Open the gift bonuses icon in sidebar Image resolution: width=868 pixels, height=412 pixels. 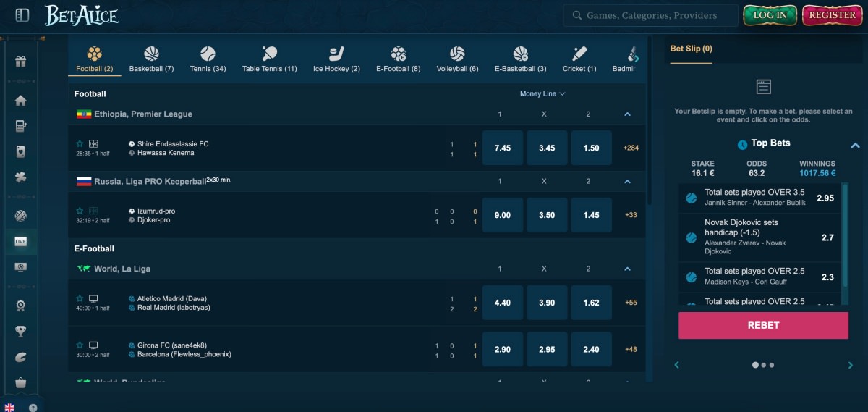21,62
